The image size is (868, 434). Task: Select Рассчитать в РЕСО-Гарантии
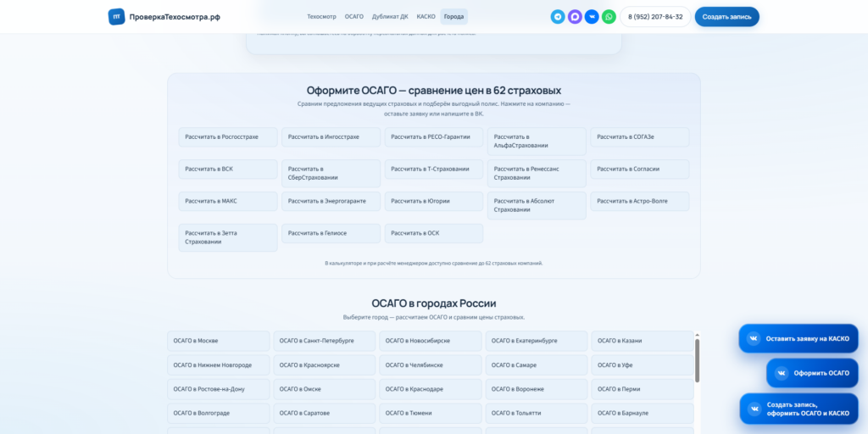pos(434,137)
